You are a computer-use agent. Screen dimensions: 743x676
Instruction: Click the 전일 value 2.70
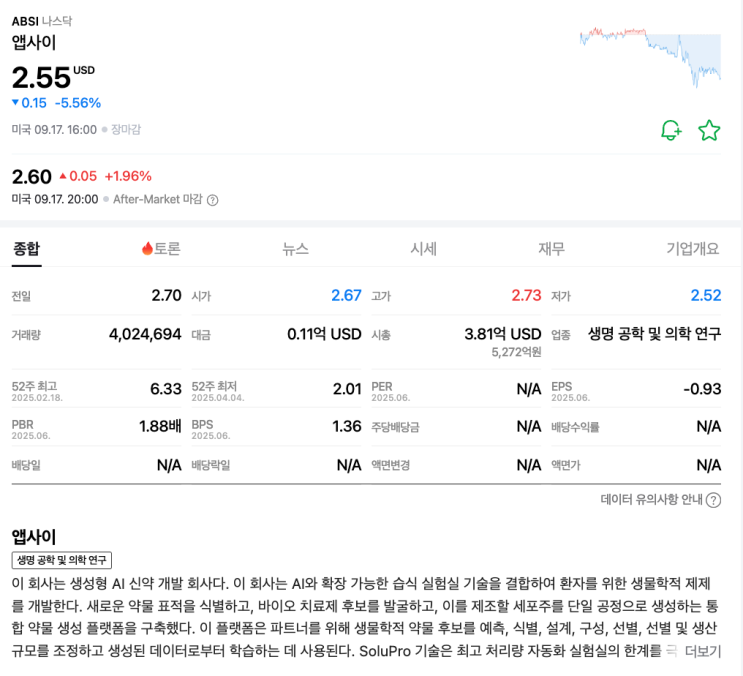pos(166,296)
